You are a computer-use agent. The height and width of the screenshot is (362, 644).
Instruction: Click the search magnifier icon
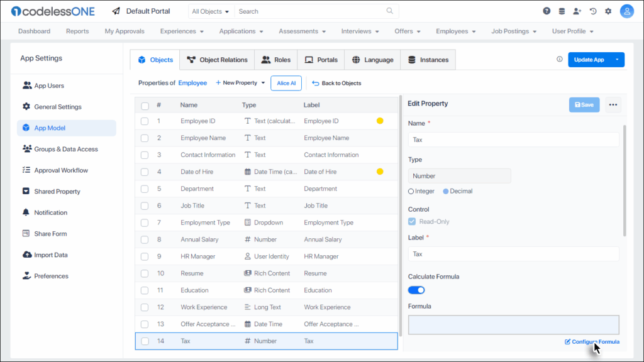pos(390,11)
